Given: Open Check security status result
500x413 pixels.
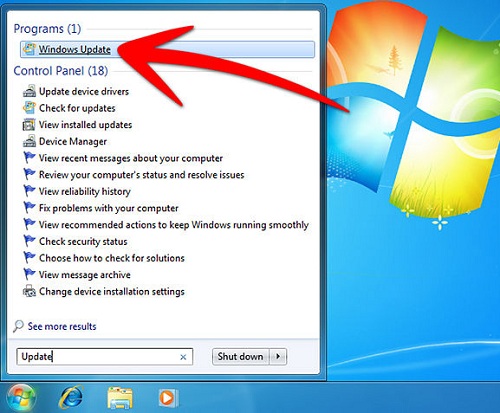Looking at the screenshot, I should point(83,241).
